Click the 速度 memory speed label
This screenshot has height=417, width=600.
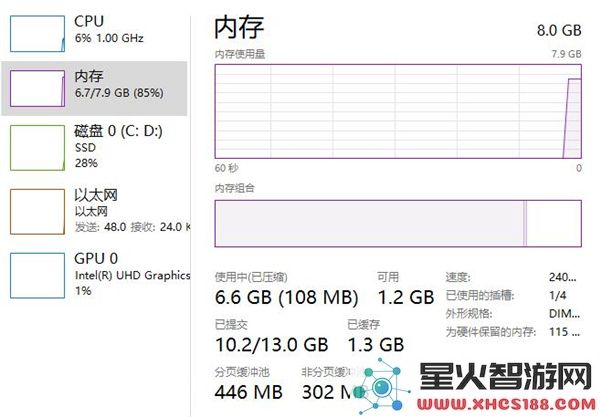coord(458,277)
